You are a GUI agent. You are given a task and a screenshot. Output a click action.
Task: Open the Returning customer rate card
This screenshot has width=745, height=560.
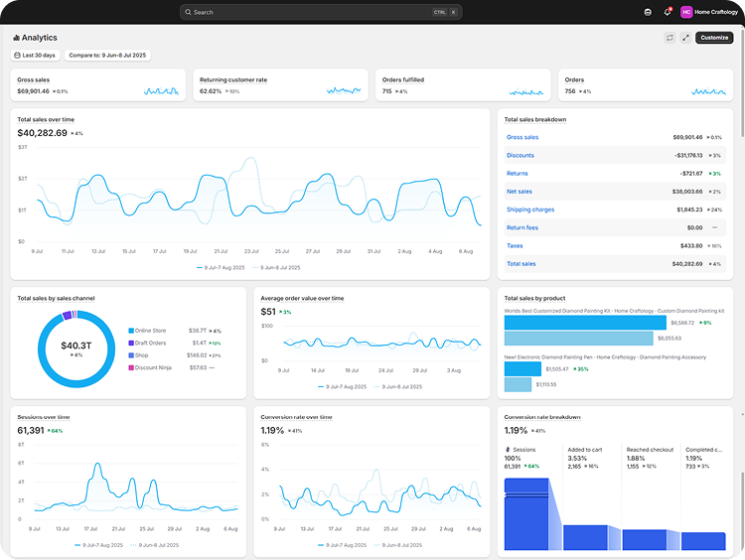280,85
